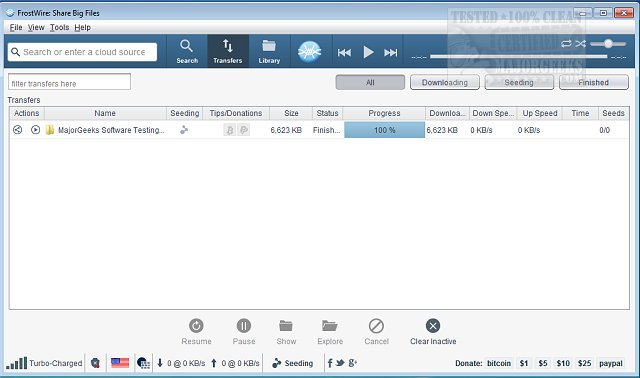This screenshot has width=640, height=378.
Task: Donate $1 link
Action: [524, 363]
